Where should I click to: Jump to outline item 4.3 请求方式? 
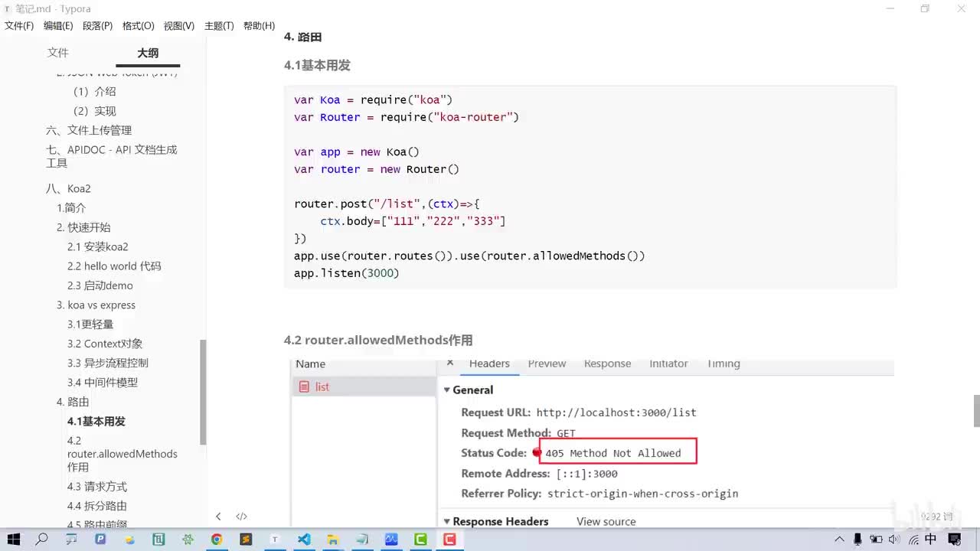tap(97, 487)
